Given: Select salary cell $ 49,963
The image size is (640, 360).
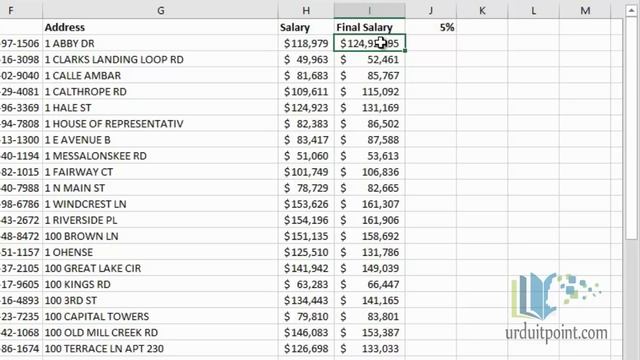Looking at the screenshot, I should tap(306, 59).
